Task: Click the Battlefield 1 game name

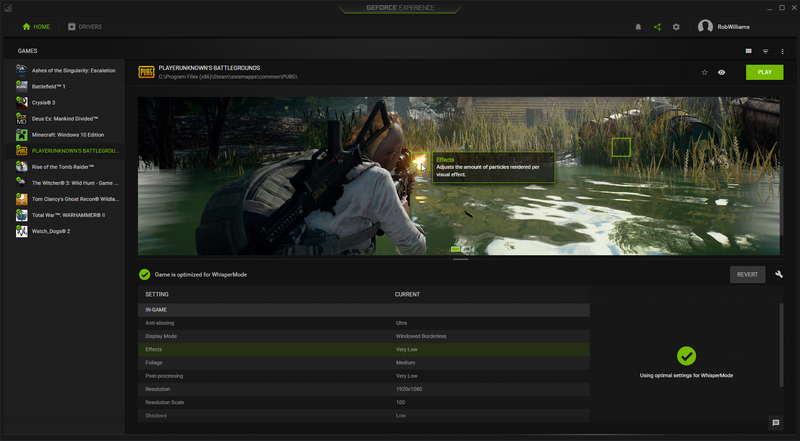Action: 48,87
